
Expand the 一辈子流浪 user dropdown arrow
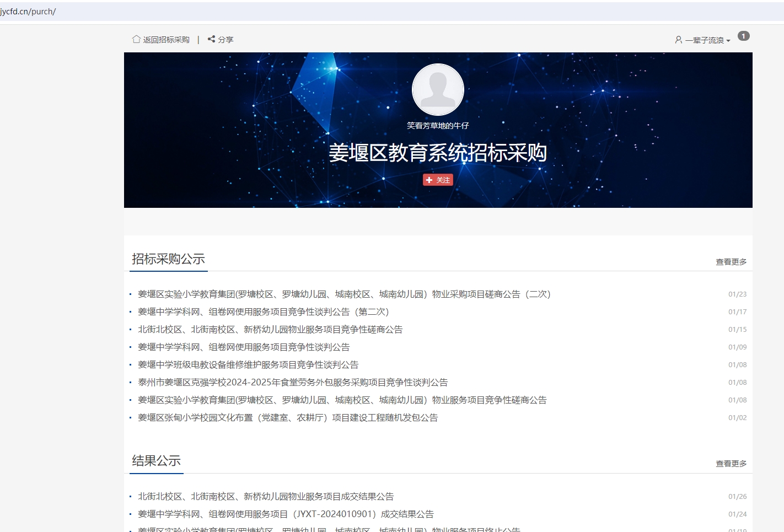(728, 41)
